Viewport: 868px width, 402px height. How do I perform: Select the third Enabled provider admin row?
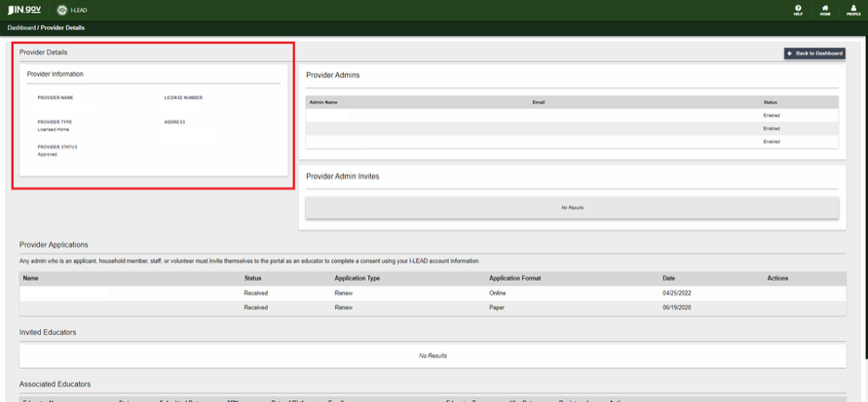(572, 142)
